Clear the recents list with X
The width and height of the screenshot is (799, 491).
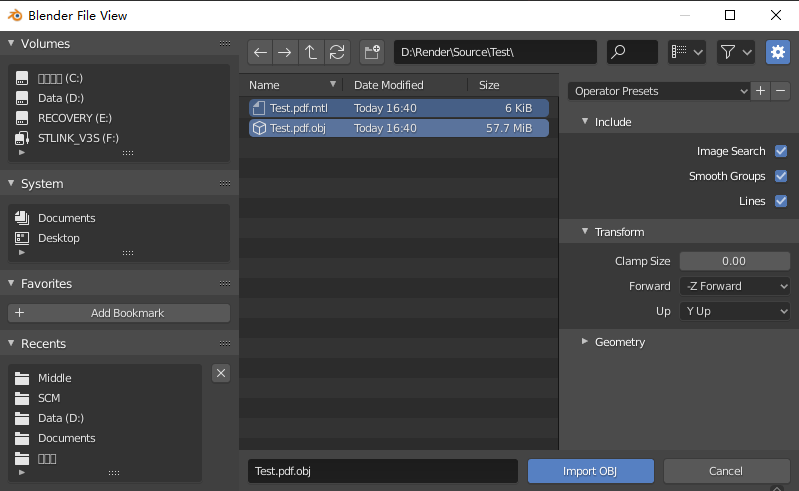coord(221,373)
